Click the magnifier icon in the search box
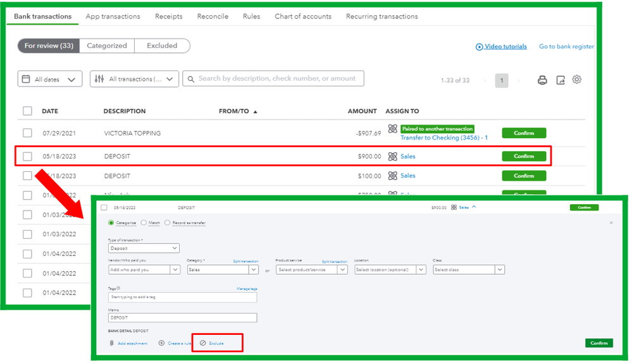The height and width of the screenshot is (364, 632). 191,79
